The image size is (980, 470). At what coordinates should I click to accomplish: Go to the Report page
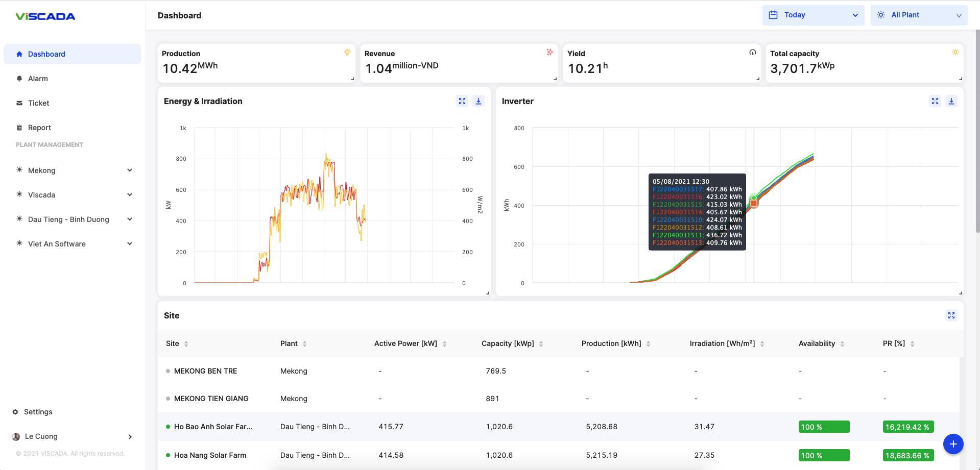39,128
